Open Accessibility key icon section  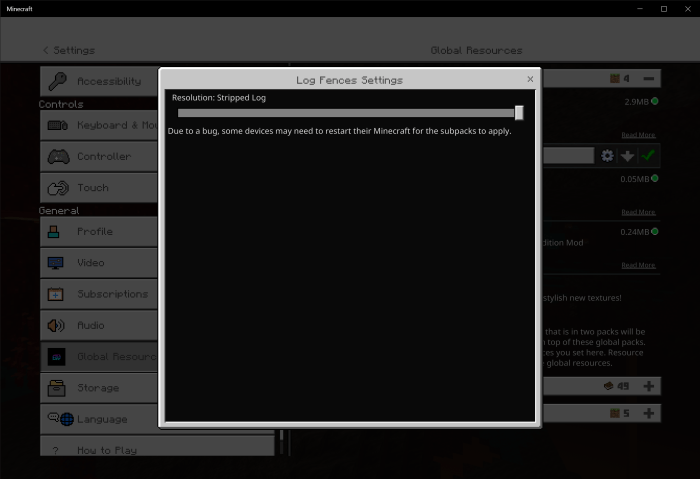(x=58, y=81)
